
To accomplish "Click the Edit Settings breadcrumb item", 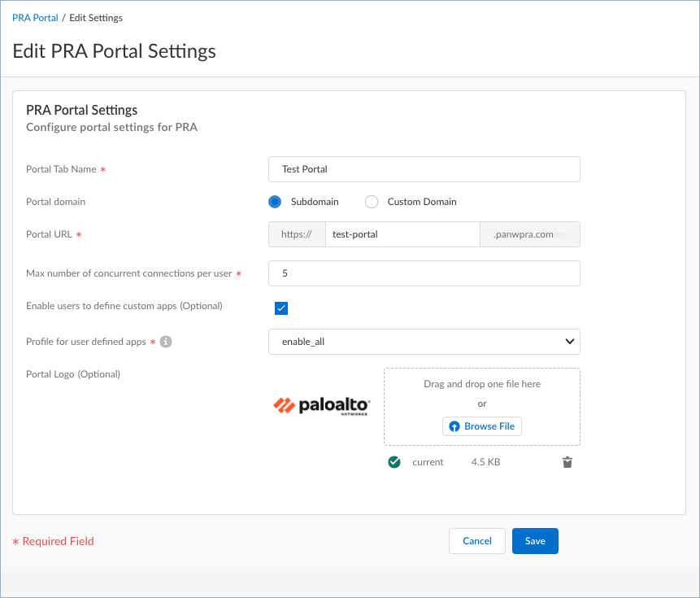I will coord(96,17).
